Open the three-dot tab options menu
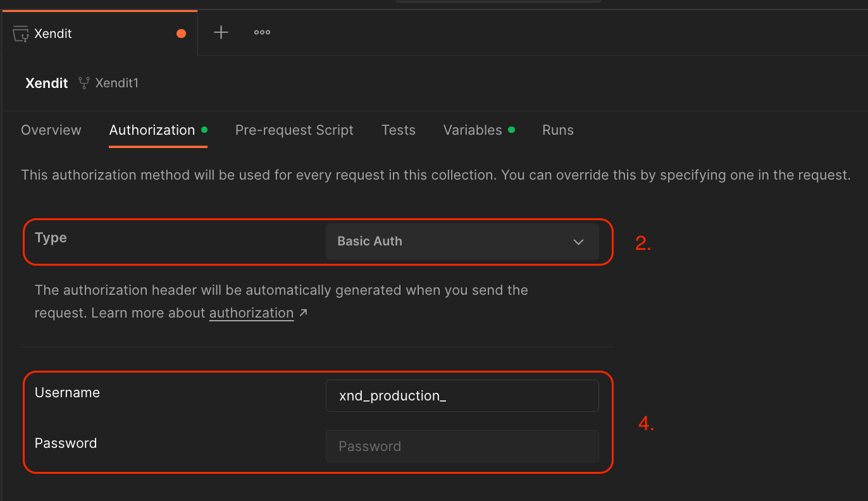 tap(262, 33)
